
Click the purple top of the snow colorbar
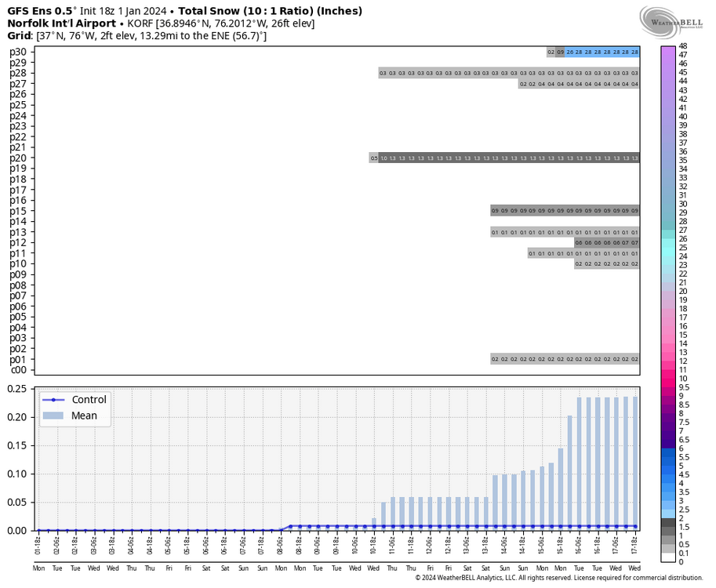click(x=666, y=50)
